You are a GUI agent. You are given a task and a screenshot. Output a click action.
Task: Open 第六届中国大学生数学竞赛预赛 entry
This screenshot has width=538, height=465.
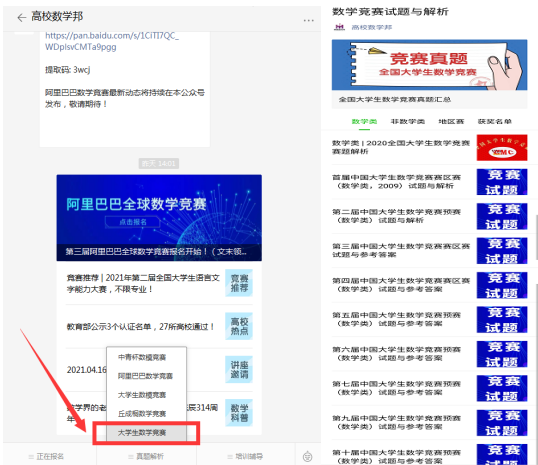396,353
